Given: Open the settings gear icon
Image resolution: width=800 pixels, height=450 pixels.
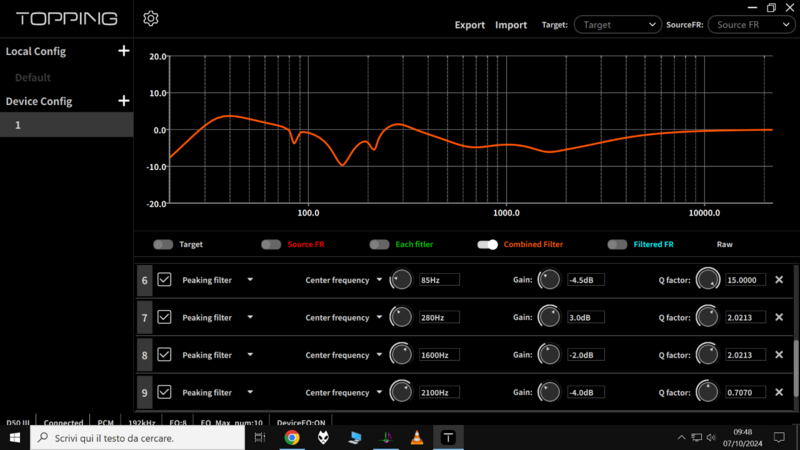Looking at the screenshot, I should click(x=151, y=19).
